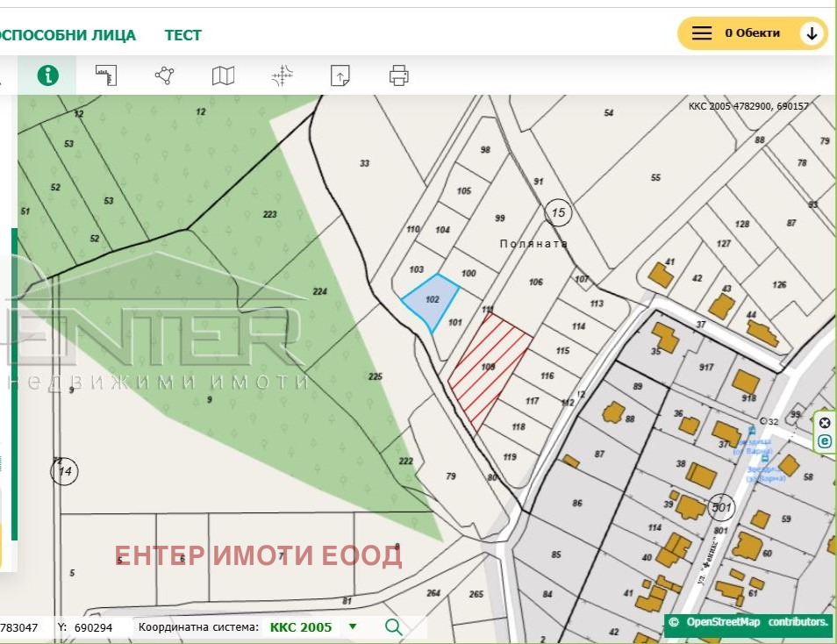Open the ...СПОСОБНИ ЛИЦА menu item
Viewport: 837px width, 644px height.
coord(68,35)
